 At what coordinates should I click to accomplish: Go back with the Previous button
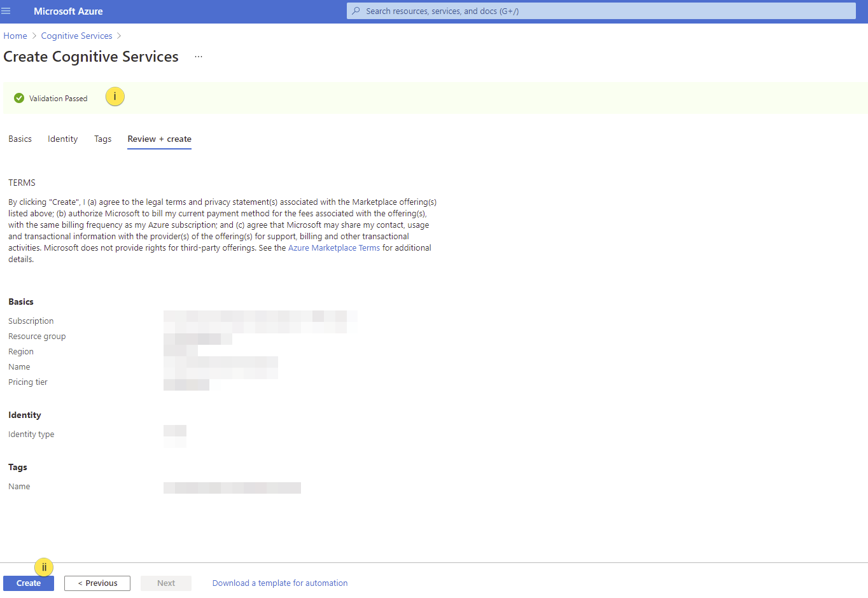(x=97, y=583)
